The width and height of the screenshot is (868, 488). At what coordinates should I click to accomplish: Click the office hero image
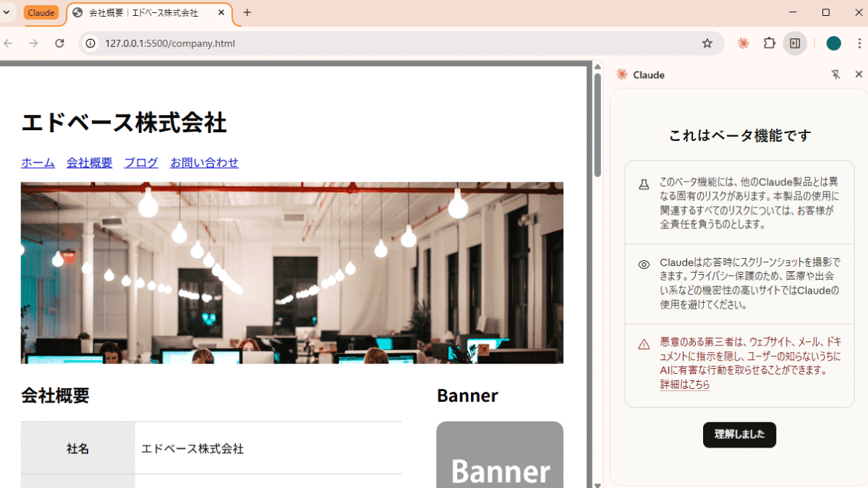pyautogui.click(x=292, y=273)
